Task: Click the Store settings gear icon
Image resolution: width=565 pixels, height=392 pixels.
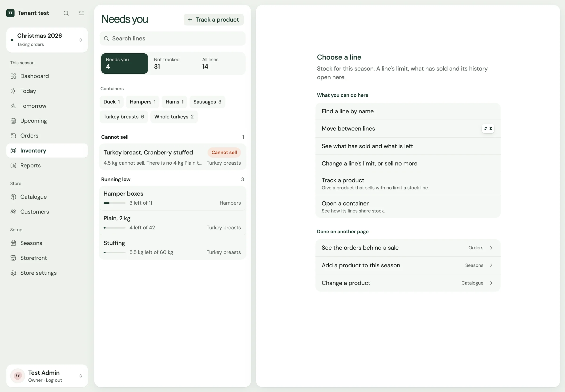Action: pos(13,273)
